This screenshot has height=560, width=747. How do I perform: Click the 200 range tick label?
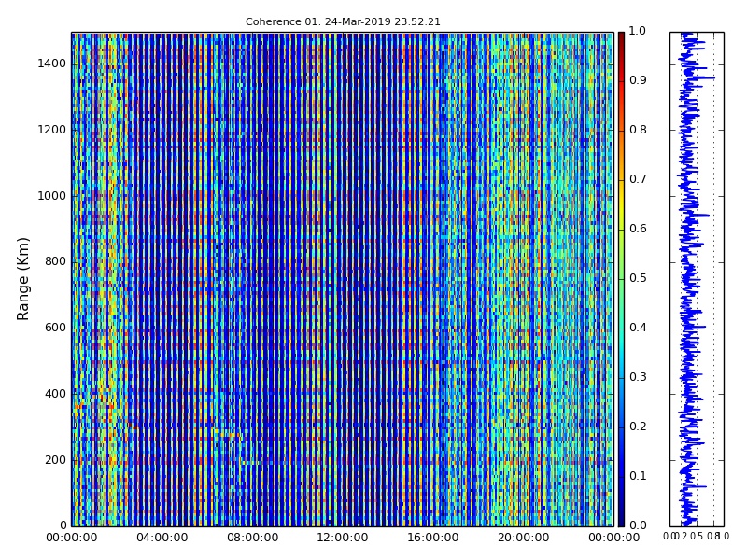pyautogui.click(x=55, y=460)
